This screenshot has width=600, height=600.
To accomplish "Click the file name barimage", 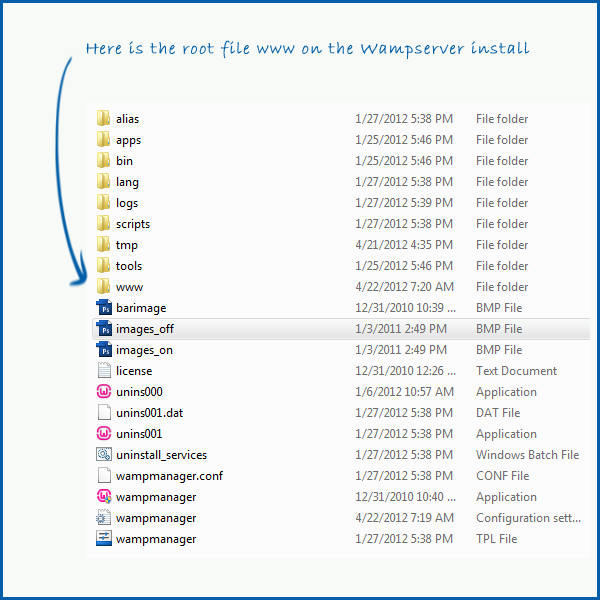I will click(141, 308).
